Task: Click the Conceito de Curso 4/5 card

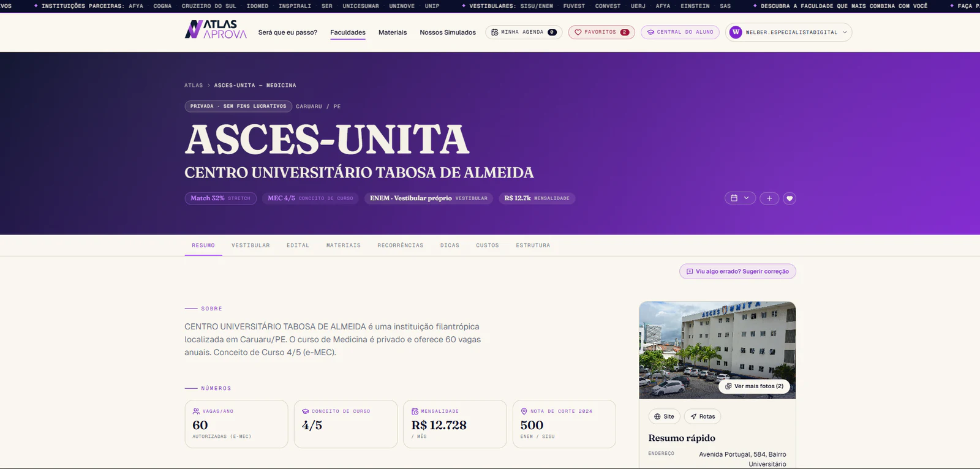Action: point(345,424)
